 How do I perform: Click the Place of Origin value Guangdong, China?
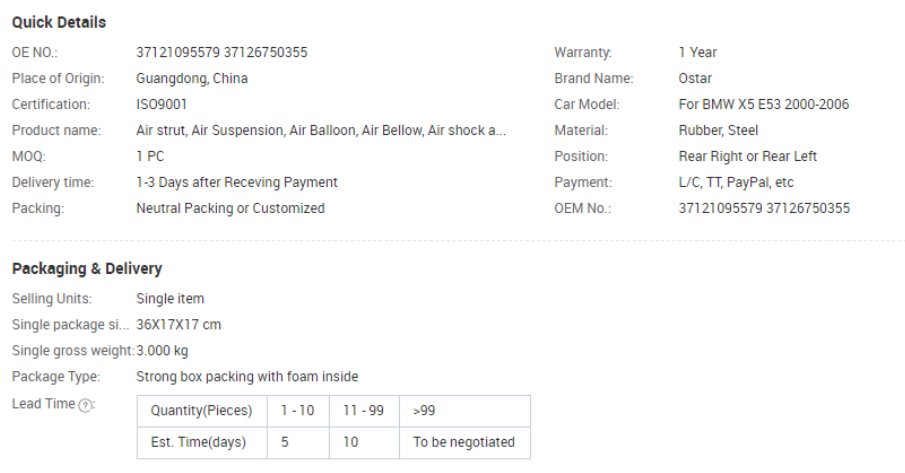point(192,78)
